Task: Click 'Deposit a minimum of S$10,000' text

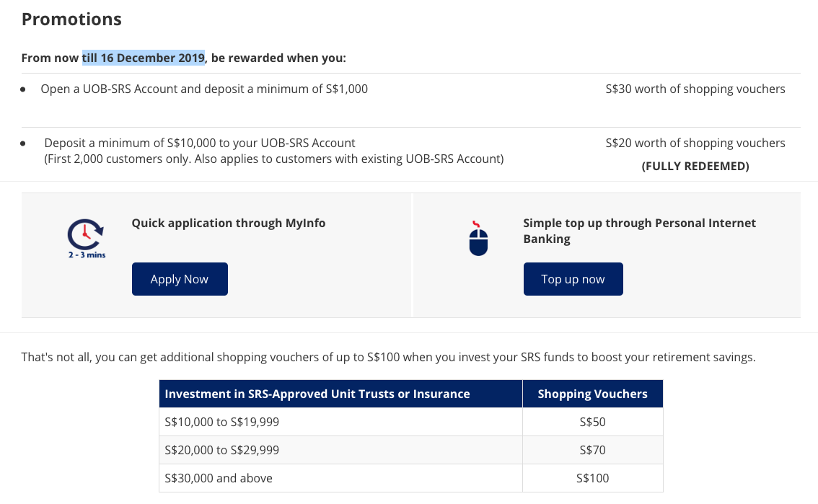Action: tap(200, 143)
